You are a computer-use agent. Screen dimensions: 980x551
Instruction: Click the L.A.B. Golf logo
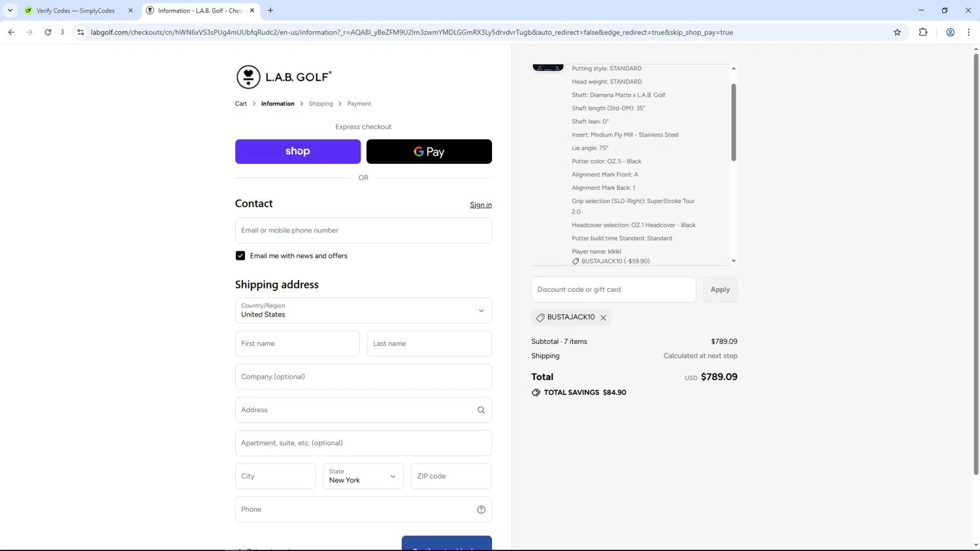point(284,77)
